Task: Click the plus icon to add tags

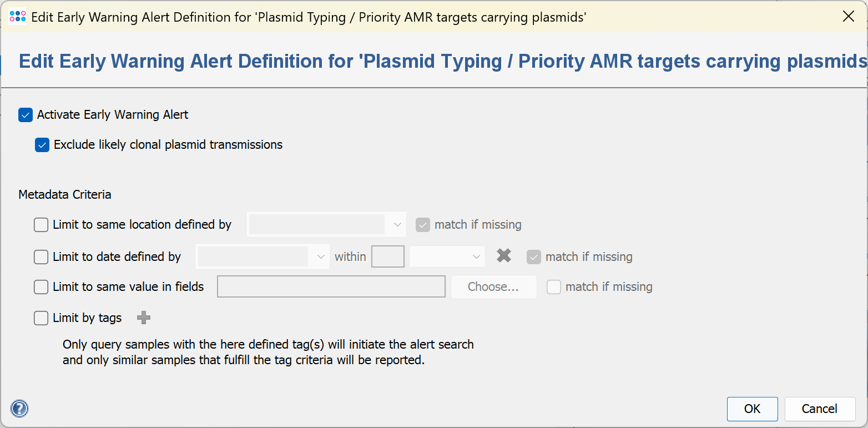Action: (144, 318)
